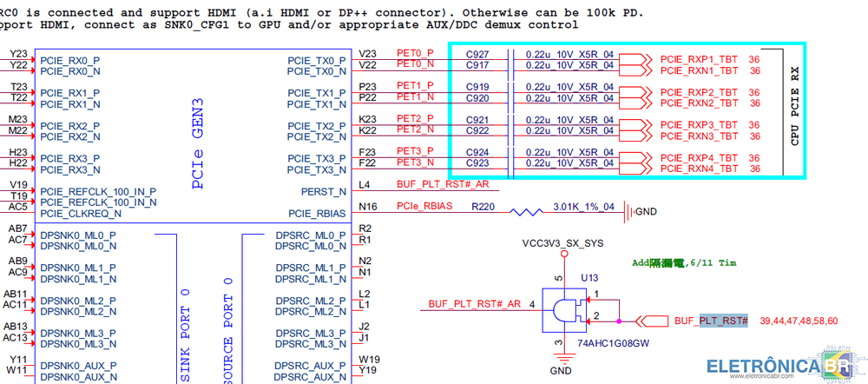Click the PCIe_RBIAS net label
Screen dimensions: 868x384
point(424,207)
